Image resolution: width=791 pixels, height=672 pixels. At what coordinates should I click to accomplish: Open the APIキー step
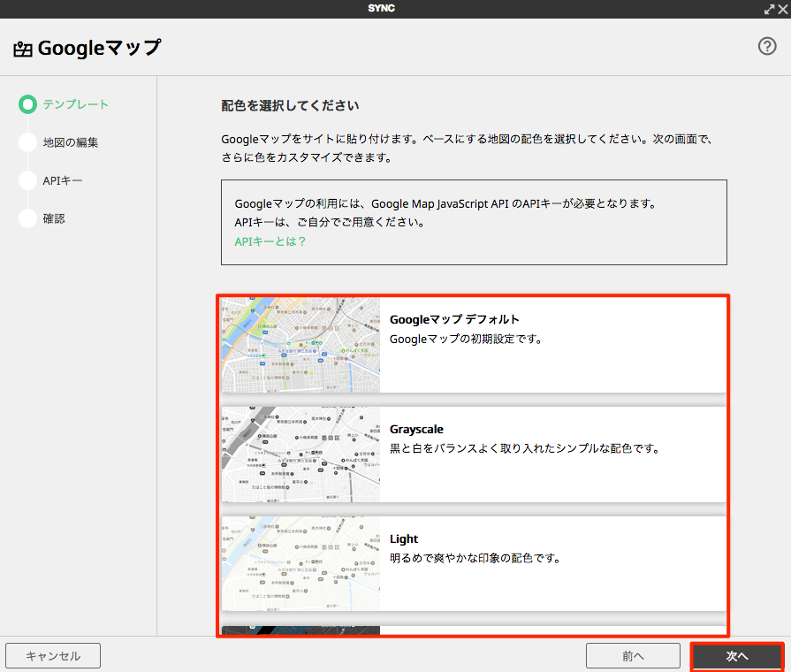(63, 180)
